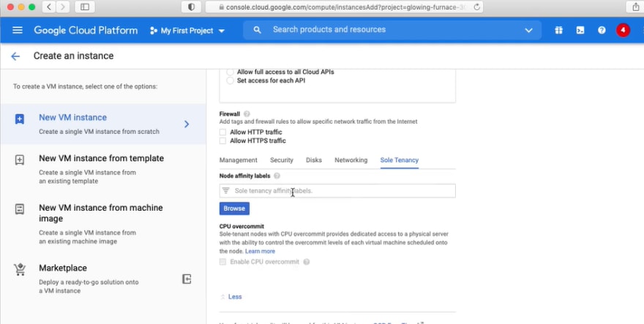Open the My First Project selector
The image size is (644, 324).
[187, 31]
